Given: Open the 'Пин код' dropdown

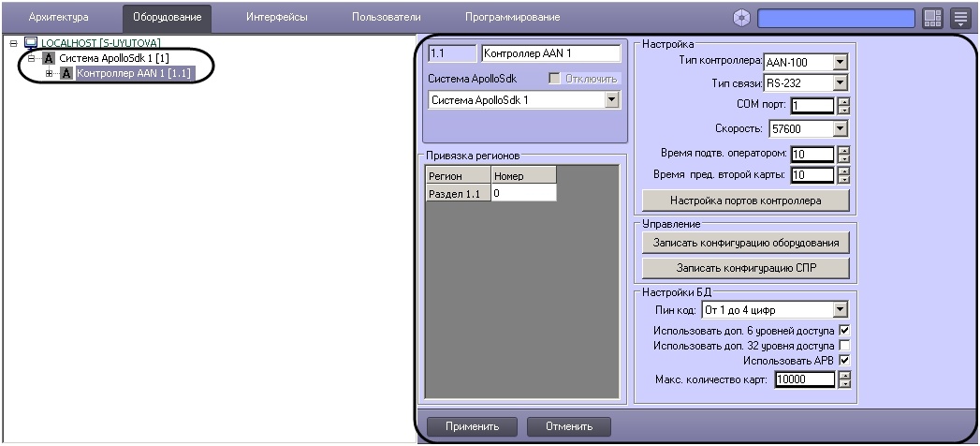Looking at the screenshot, I should [840, 309].
